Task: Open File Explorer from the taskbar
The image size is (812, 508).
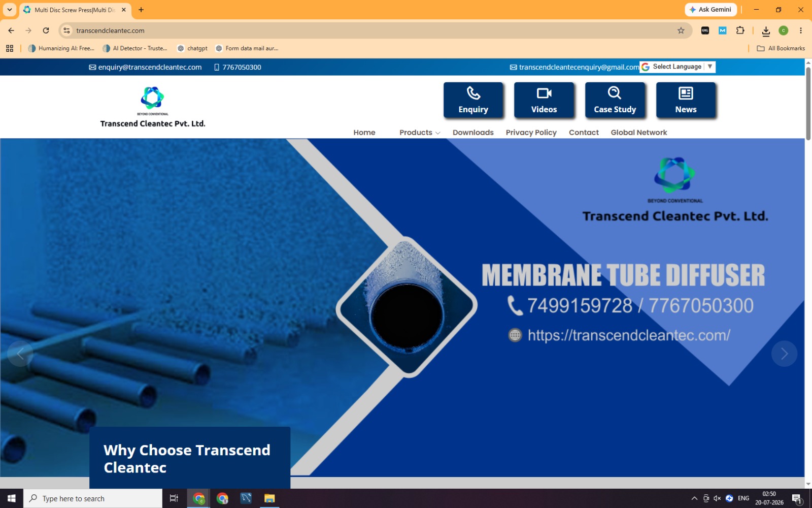Action: pos(269,498)
